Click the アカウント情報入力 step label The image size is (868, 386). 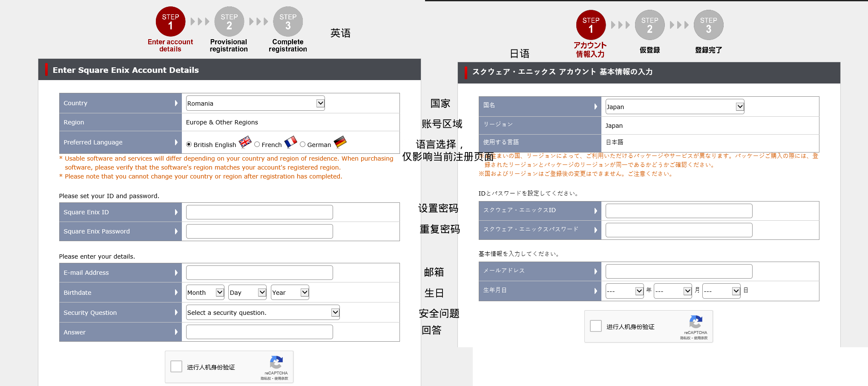pyautogui.click(x=590, y=50)
